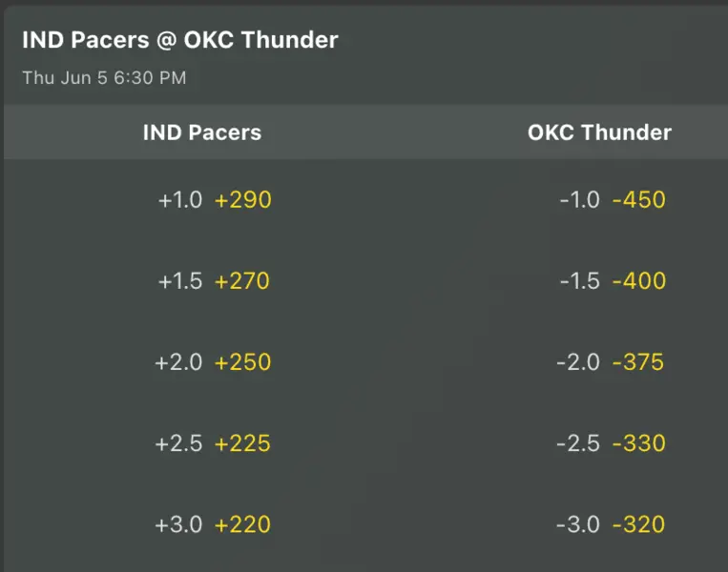728x572 pixels.
Task: Select Thunder -1.0 at -450 odds
Action: pos(612,200)
